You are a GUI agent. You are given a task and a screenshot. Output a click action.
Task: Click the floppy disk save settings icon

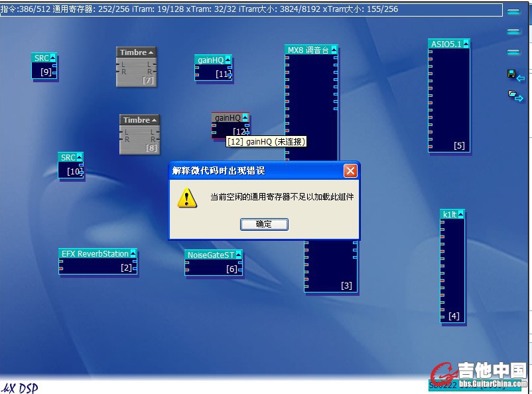(511, 74)
